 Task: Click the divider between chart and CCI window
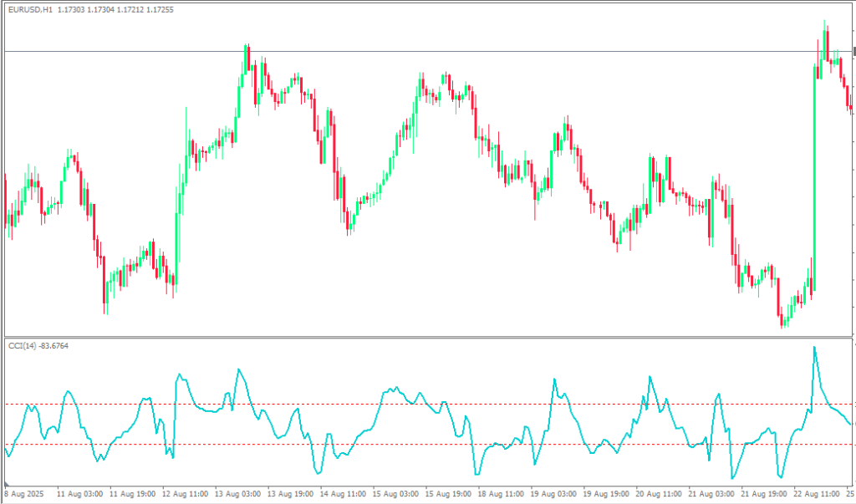click(x=418, y=337)
